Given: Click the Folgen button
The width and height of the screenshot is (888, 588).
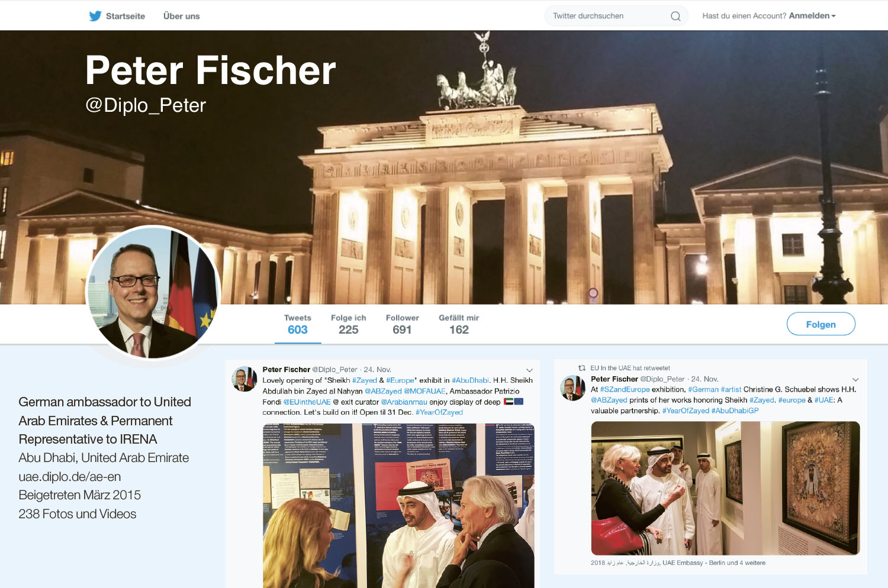Looking at the screenshot, I should [821, 324].
